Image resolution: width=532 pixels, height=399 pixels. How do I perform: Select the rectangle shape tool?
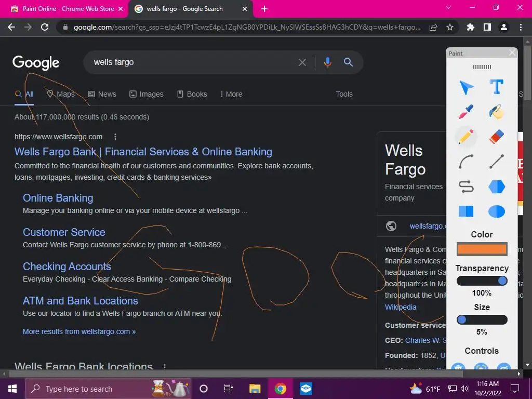(x=466, y=211)
